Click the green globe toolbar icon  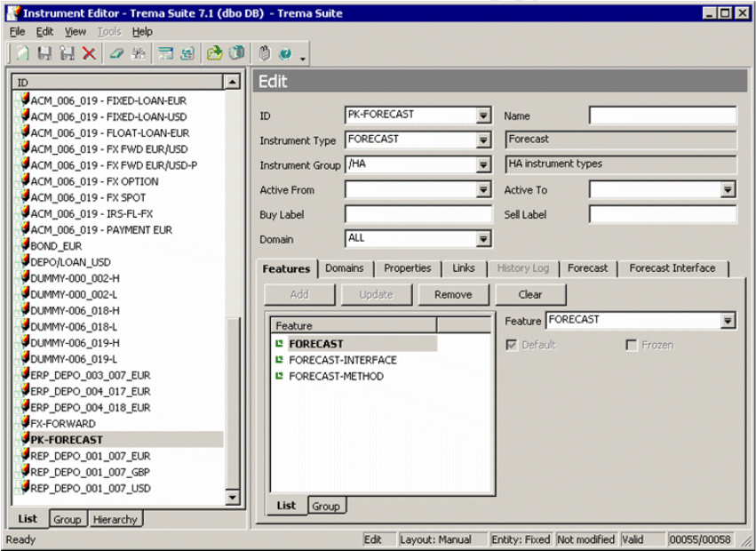285,54
